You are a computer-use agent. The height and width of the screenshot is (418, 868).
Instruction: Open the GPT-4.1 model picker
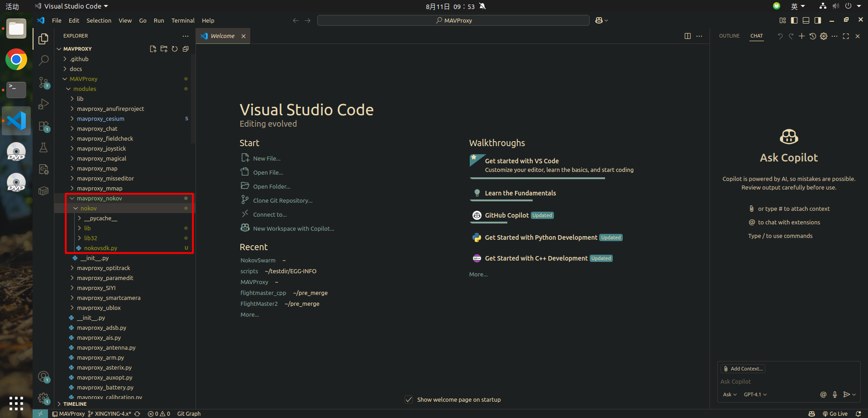[x=755, y=394]
